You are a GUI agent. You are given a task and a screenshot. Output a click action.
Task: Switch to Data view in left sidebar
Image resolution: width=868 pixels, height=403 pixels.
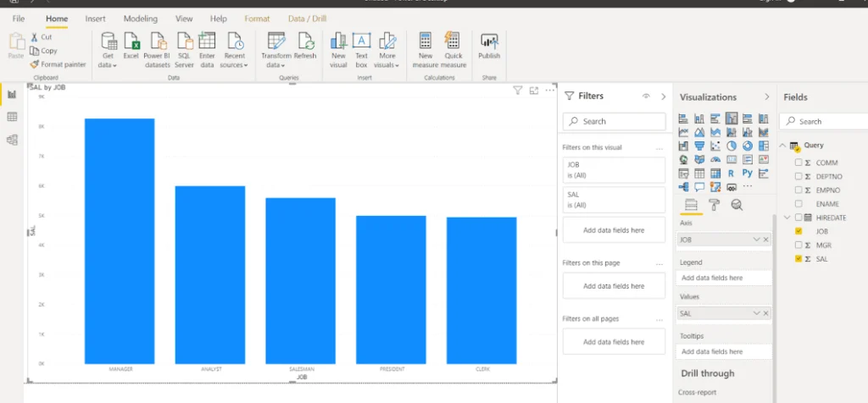12,117
